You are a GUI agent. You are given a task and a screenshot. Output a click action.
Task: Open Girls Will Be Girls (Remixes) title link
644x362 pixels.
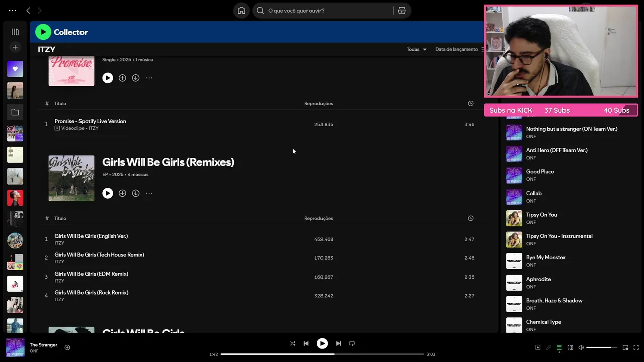pyautogui.click(x=168, y=162)
